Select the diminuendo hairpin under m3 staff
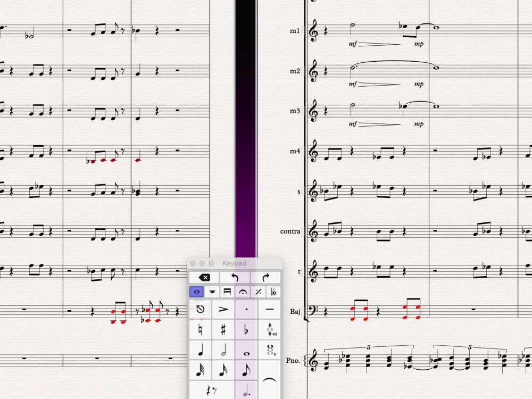Viewport: 532px width, 399px height. [x=379, y=124]
